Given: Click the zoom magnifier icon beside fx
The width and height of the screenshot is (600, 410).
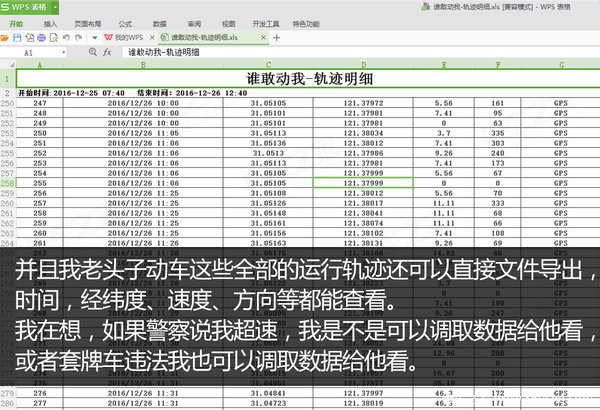Looking at the screenshot, I should click(91, 50).
